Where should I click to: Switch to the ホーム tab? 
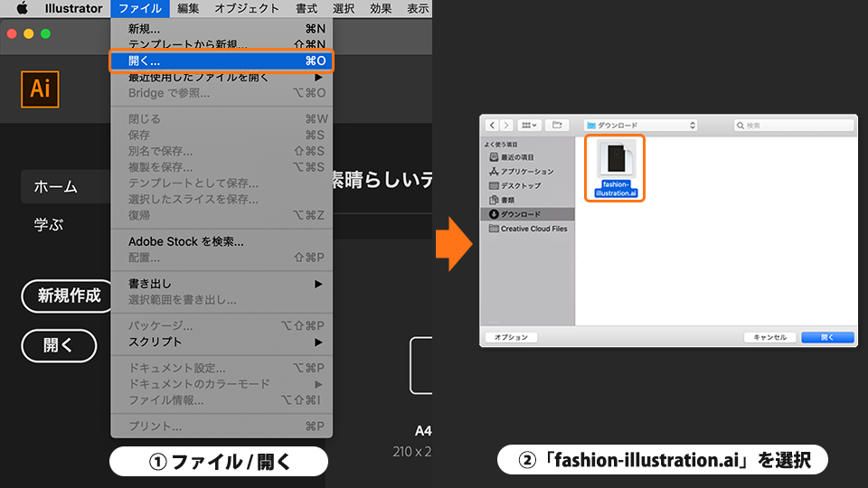pos(66,187)
